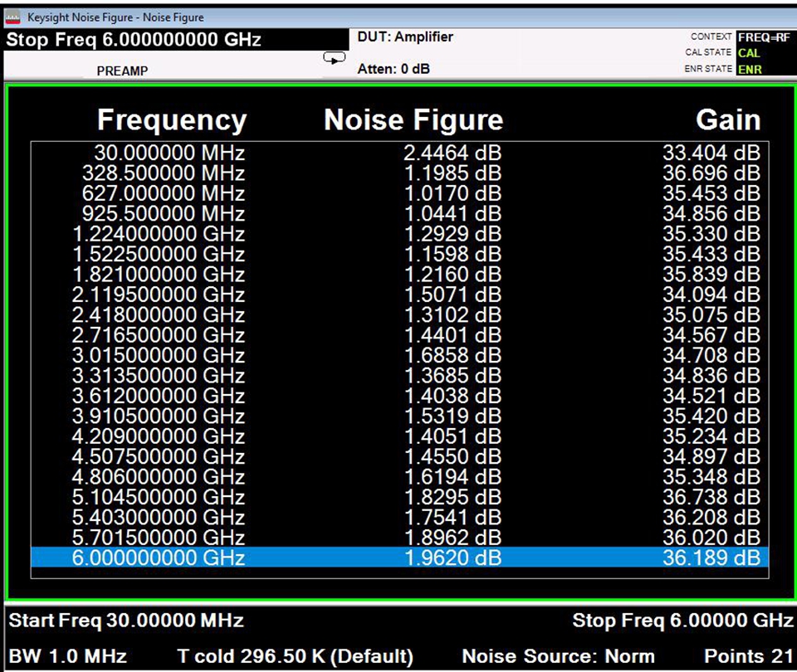Click the Stop Freq 6.000000000 GHz entry field

(x=134, y=40)
